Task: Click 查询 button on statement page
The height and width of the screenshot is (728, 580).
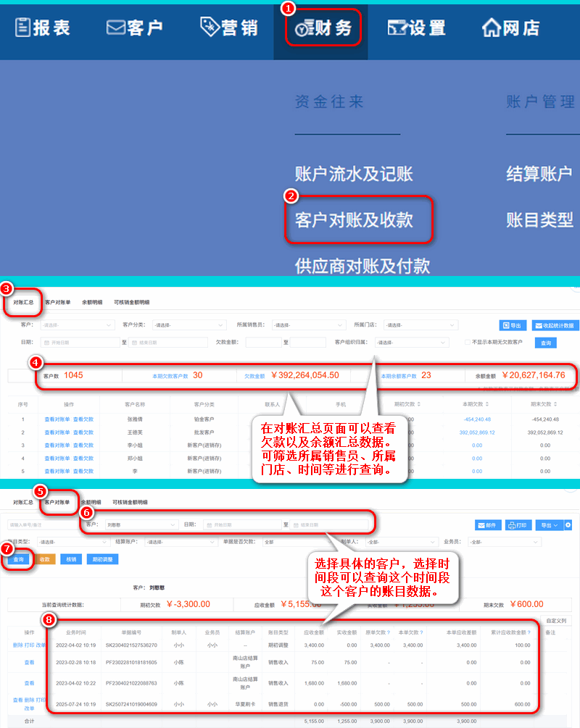Action: point(19,559)
